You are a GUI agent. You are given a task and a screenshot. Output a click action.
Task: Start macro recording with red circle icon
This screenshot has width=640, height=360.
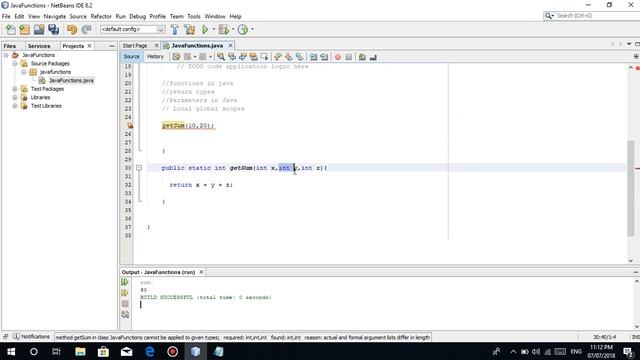point(338,57)
